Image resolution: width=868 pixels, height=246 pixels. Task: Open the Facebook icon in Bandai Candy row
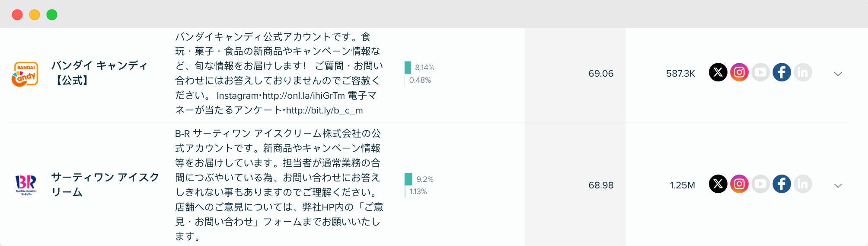click(782, 72)
